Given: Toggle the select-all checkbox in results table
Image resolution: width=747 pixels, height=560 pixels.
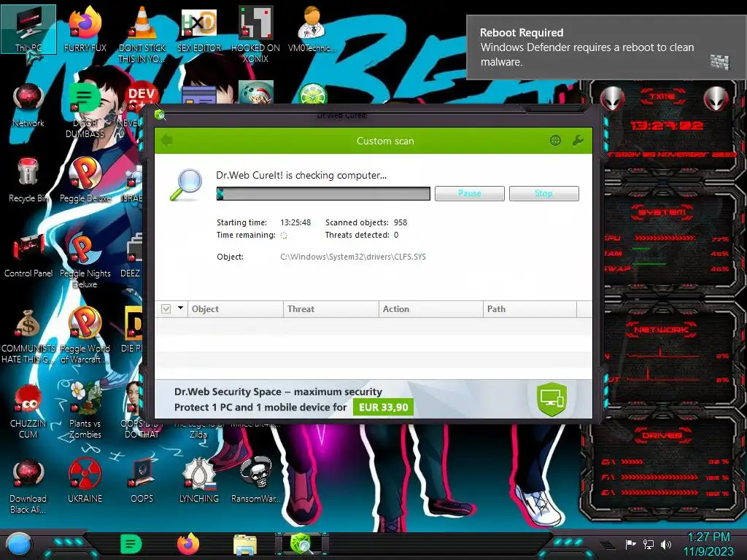Looking at the screenshot, I should (x=166, y=309).
